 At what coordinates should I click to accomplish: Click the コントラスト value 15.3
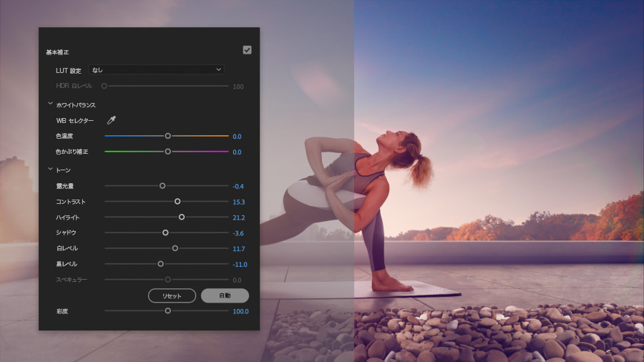(x=238, y=202)
